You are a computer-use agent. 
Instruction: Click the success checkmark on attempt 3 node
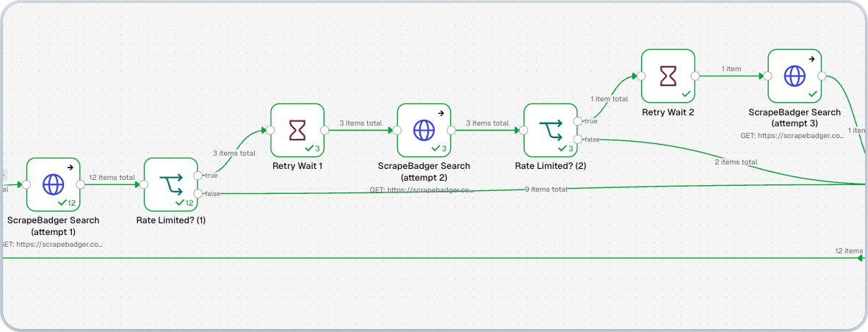pos(813,94)
